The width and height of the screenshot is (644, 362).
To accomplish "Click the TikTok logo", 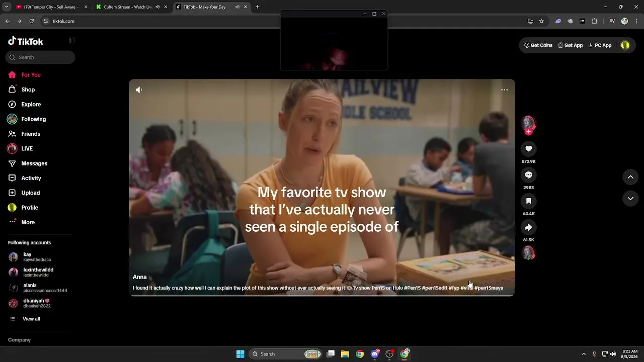I will [x=26, y=41].
